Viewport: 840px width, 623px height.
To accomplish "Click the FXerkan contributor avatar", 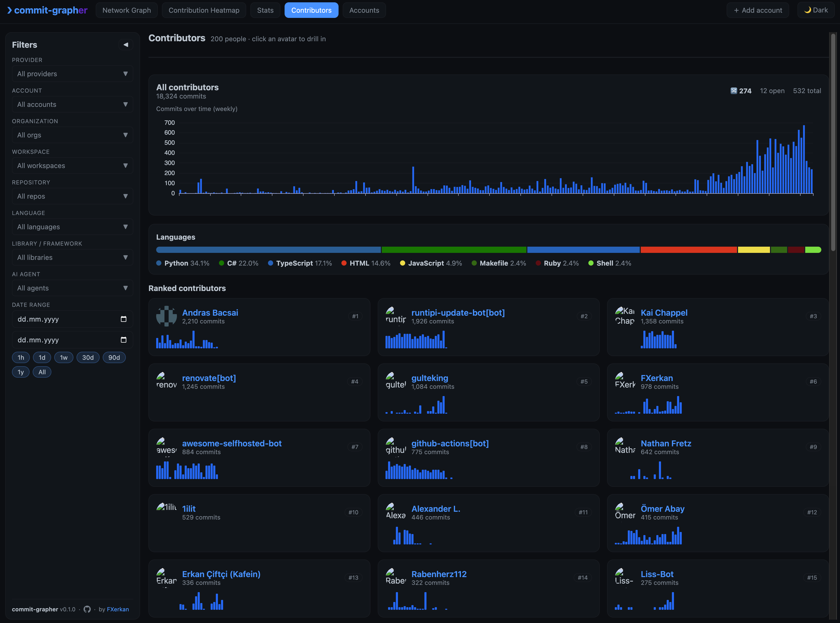I will (625, 381).
